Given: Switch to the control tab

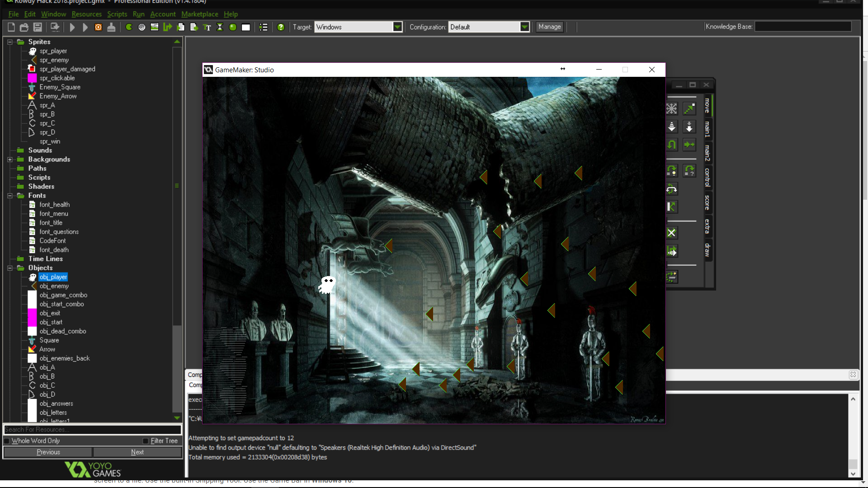Looking at the screenshot, I should (x=708, y=177).
